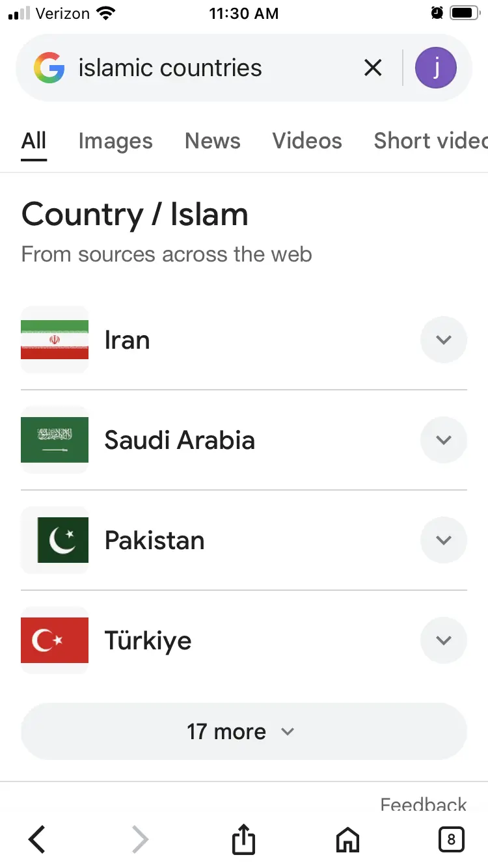Show the 8 open tabs
Screen dimensions: 488x868
pos(451,839)
